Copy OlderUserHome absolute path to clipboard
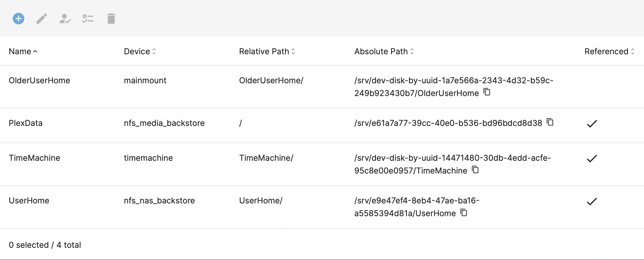This screenshot has height=260, width=644. pos(487,92)
